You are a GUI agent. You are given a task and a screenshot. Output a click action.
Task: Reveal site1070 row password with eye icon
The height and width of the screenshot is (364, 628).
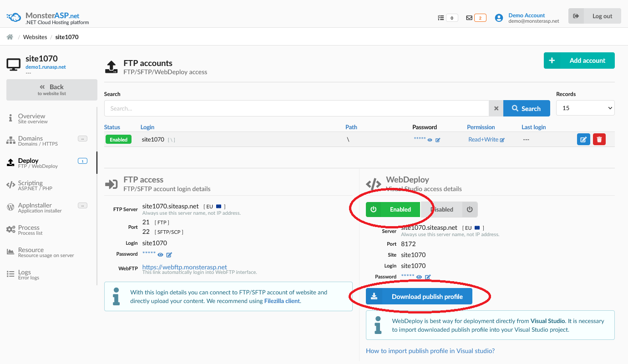tap(430, 140)
